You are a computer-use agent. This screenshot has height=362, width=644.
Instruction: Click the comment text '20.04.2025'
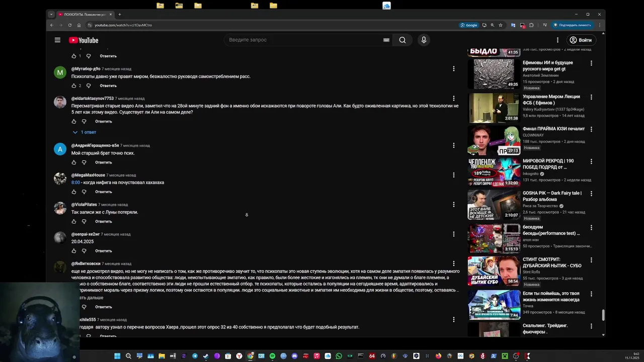[83, 242]
